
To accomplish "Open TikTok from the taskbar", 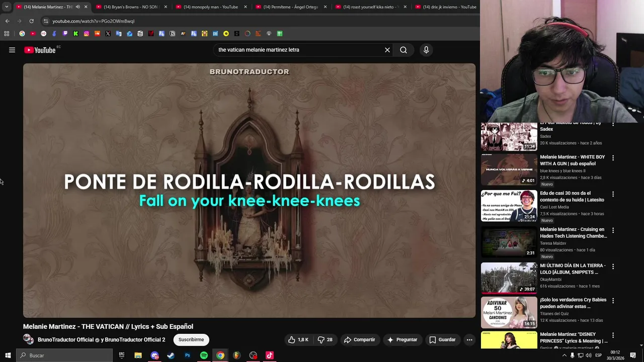I will 270,355.
